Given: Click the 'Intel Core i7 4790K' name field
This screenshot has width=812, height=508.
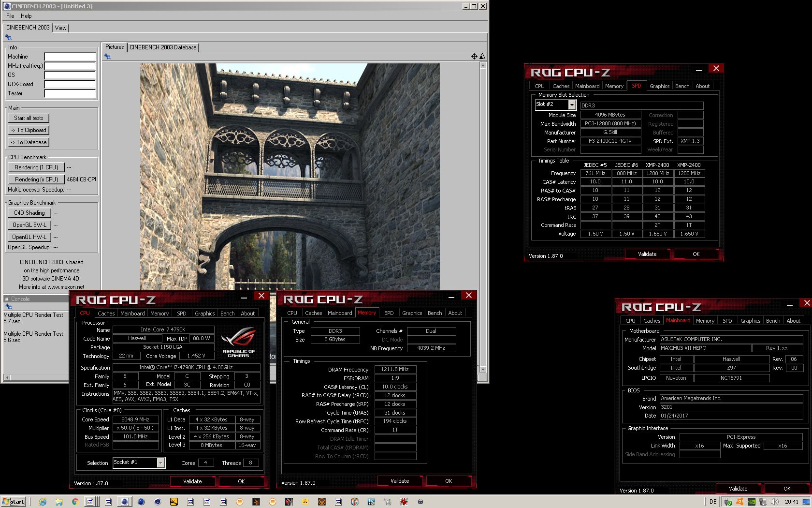Looking at the screenshot, I should point(163,329).
